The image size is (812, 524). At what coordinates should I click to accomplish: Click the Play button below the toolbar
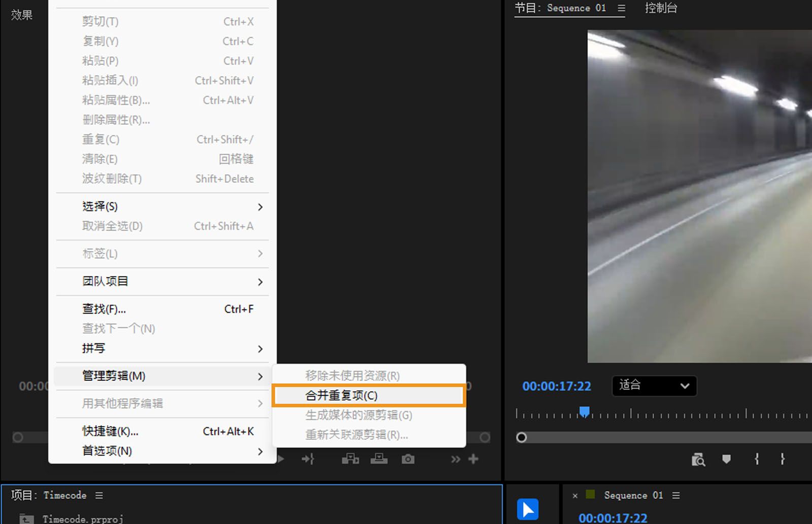point(282,458)
